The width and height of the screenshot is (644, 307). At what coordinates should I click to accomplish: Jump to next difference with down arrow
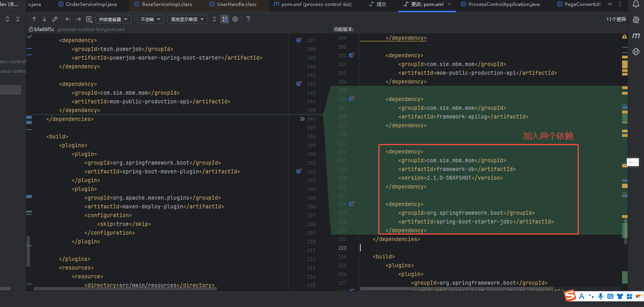coord(45,19)
